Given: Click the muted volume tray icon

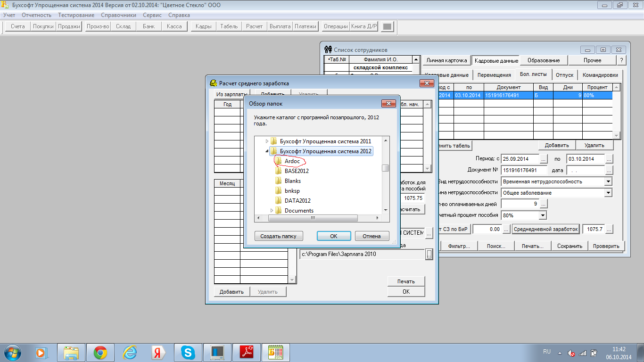Looking at the screenshot, I should click(571, 353).
